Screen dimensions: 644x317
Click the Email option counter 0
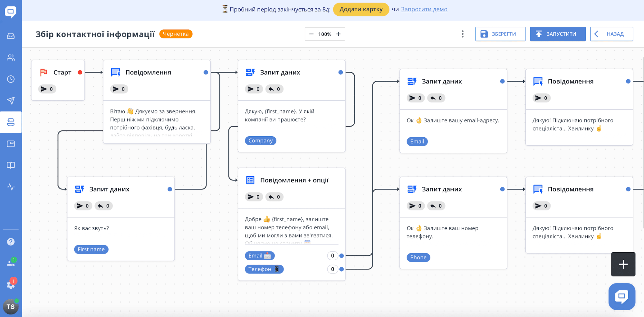click(332, 256)
